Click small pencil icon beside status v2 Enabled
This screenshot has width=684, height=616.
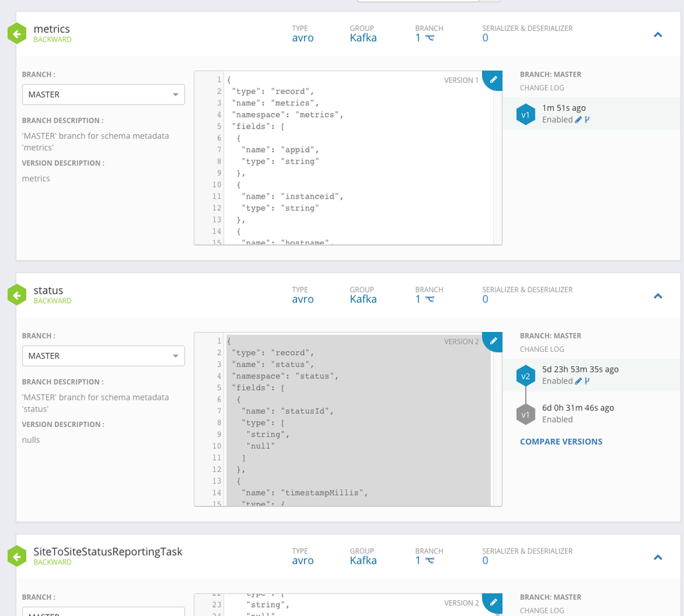(x=579, y=381)
